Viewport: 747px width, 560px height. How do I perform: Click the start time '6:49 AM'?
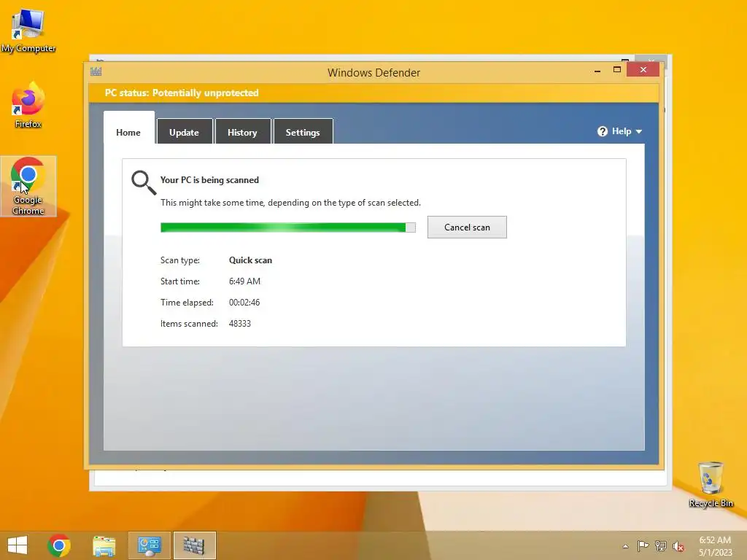click(x=244, y=281)
